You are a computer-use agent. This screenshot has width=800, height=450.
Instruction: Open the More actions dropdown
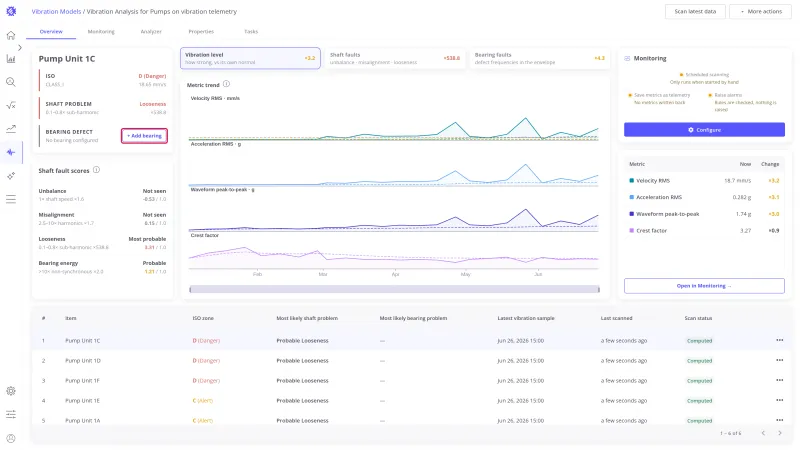pyautogui.click(x=760, y=11)
